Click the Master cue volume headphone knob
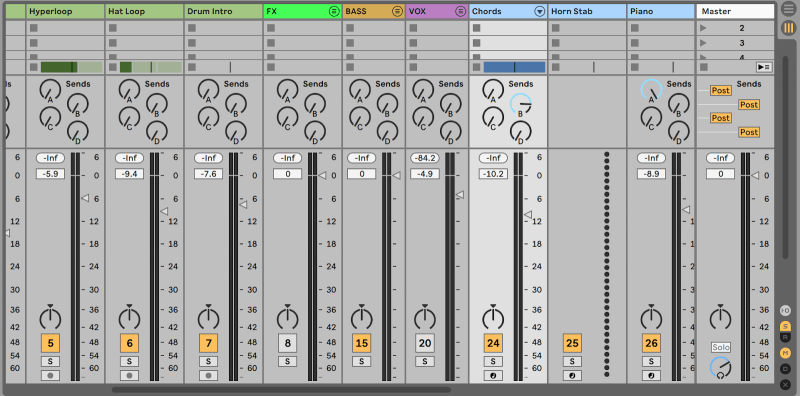The height and width of the screenshot is (396, 800). [720, 368]
